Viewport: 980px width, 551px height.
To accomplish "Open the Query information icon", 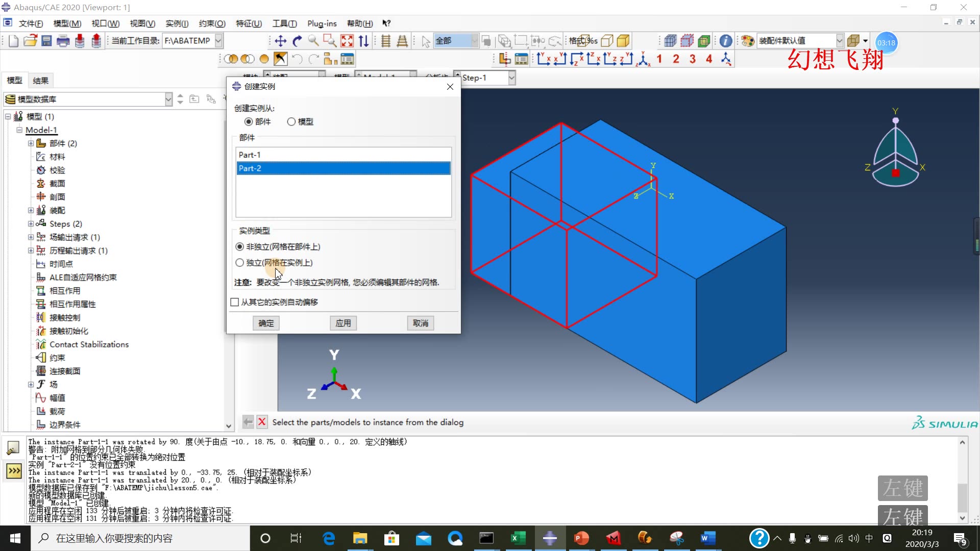I will [725, 41].
